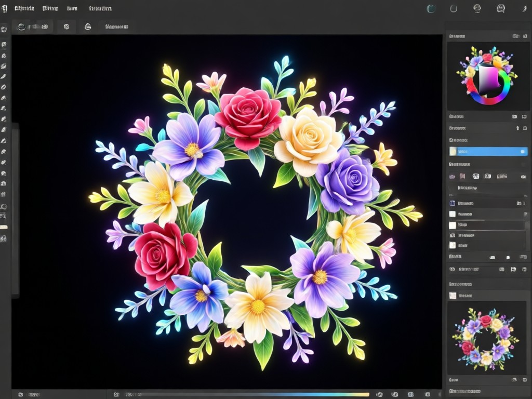Click the hollow ring icon in the top-right header

pyautogui.click(x=454, y=9)
